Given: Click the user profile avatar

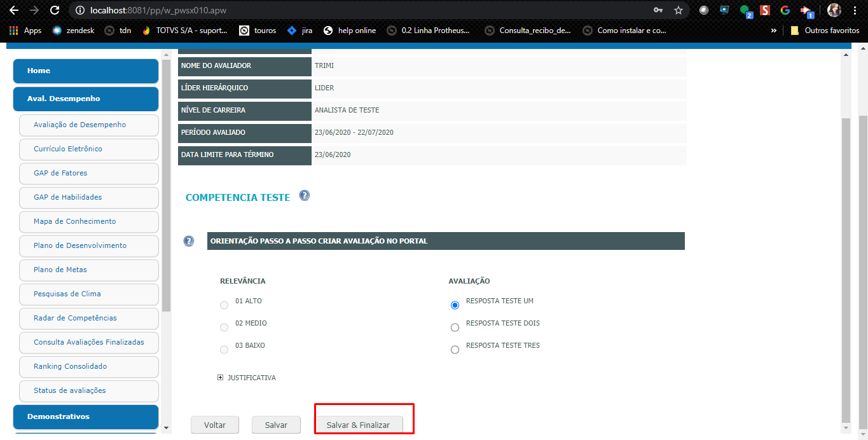Looking at the screenshot, I should 834,10.
